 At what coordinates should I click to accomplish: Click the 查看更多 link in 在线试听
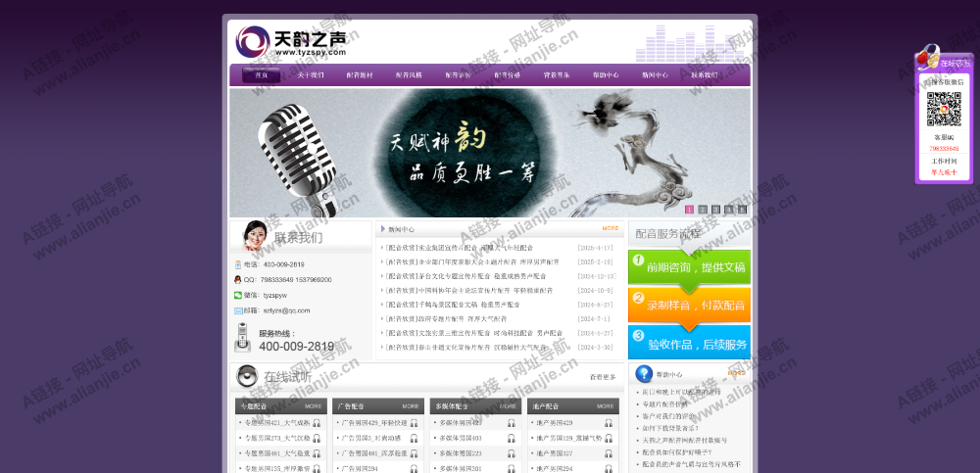pos(603,377)
